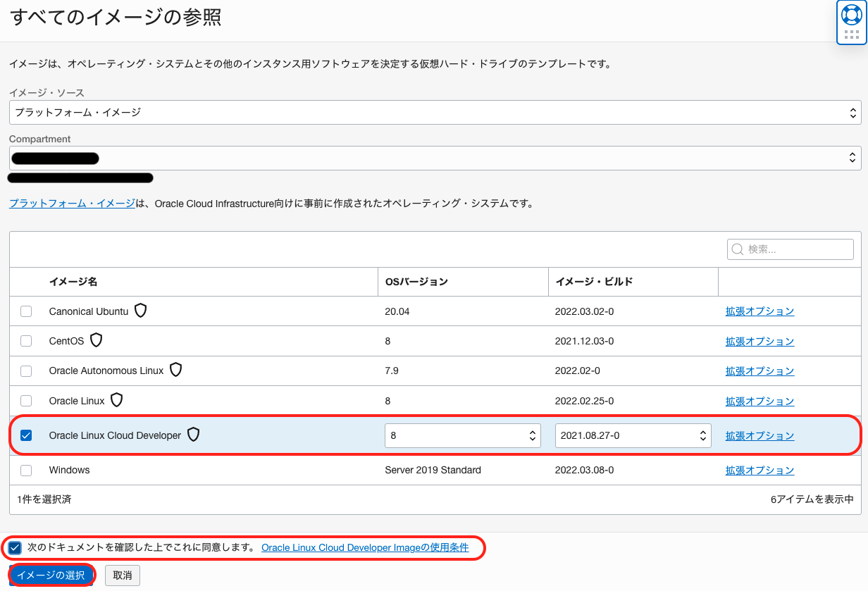The height and width of the screenshot is (591, 868).
Task: Uncheck Oracle Linux Cloud Developer checkbox
Action: 26,435
